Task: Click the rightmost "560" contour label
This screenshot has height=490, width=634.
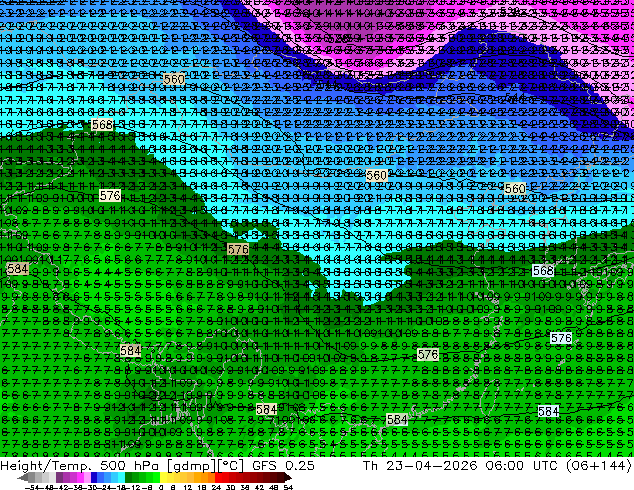Action: tap(515, 189)
